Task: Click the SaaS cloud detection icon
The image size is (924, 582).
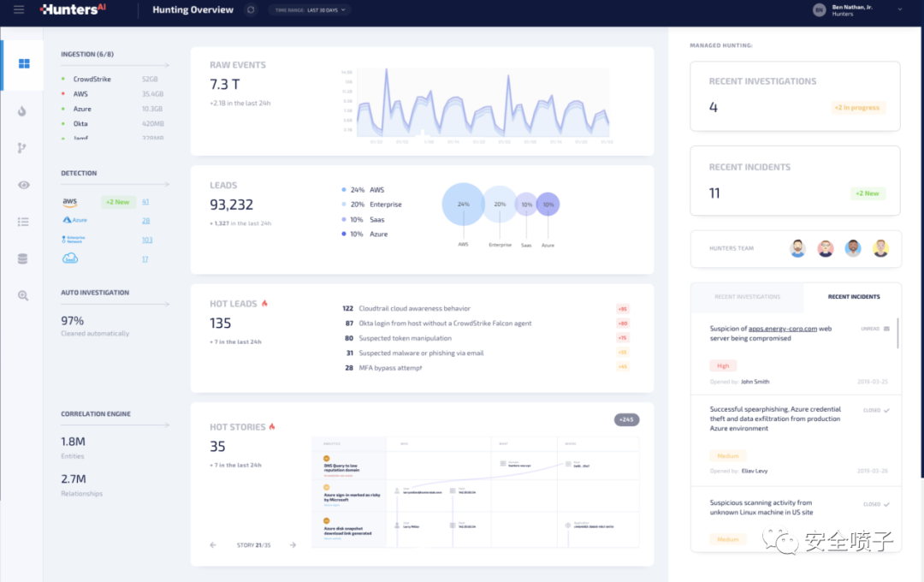Action: [70, 258]
